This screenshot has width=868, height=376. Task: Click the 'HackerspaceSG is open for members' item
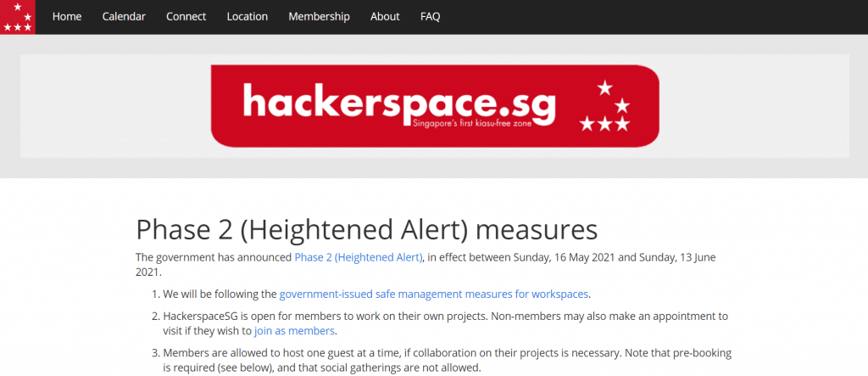[x=445, y=324]
